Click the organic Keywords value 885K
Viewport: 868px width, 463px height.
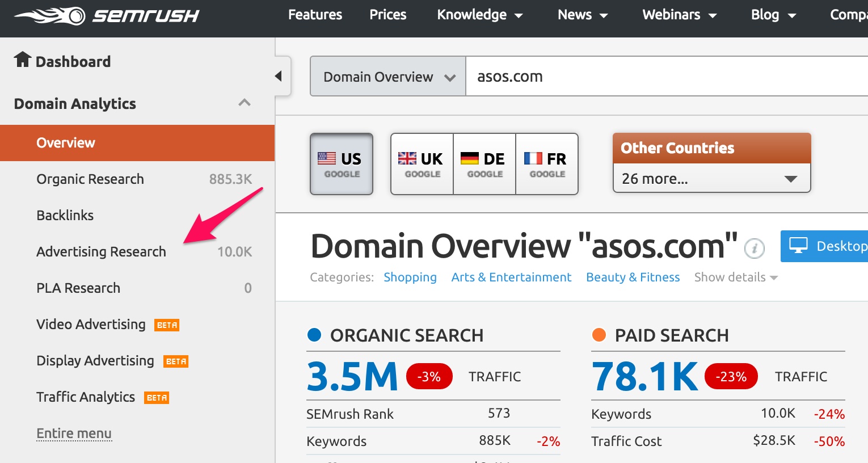click(495, 440)
